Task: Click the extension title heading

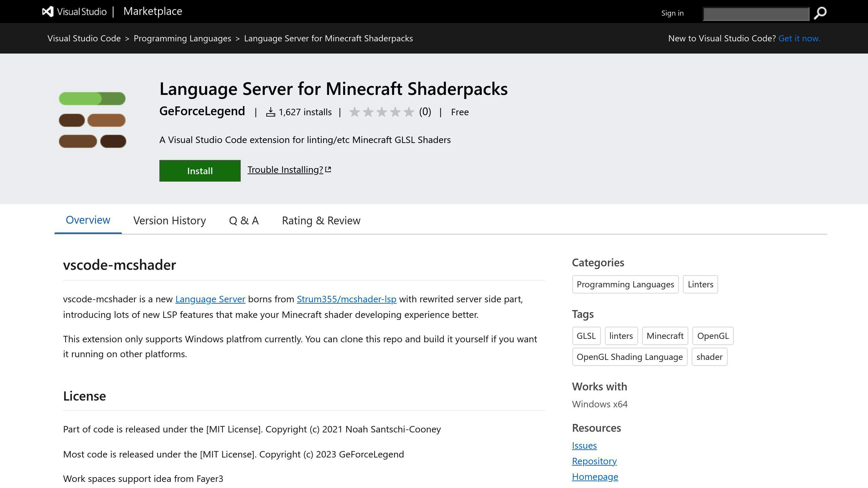Action: coord(334,89)
